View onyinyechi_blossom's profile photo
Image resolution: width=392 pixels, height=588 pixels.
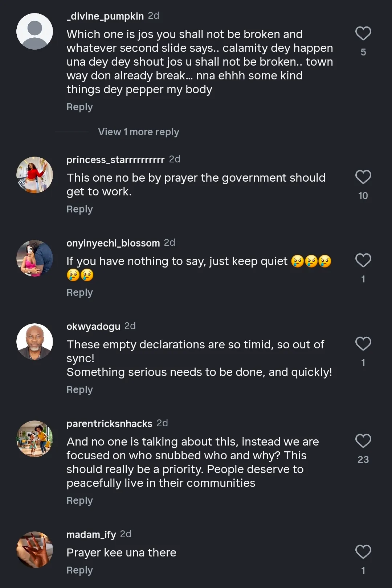tap(35, 258)
